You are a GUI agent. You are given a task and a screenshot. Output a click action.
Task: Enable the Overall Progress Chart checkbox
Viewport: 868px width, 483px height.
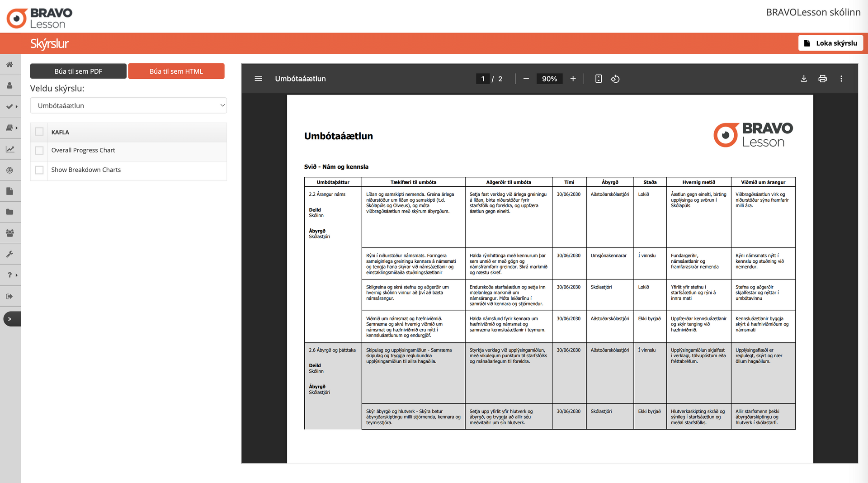(x=39, y=151)
